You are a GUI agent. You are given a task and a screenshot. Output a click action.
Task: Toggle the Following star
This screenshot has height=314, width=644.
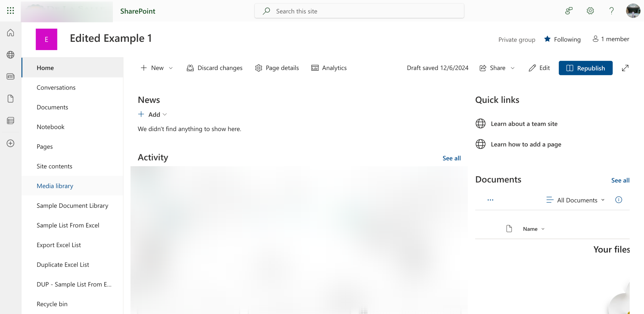pyautogui.click(x=547, y=39)
